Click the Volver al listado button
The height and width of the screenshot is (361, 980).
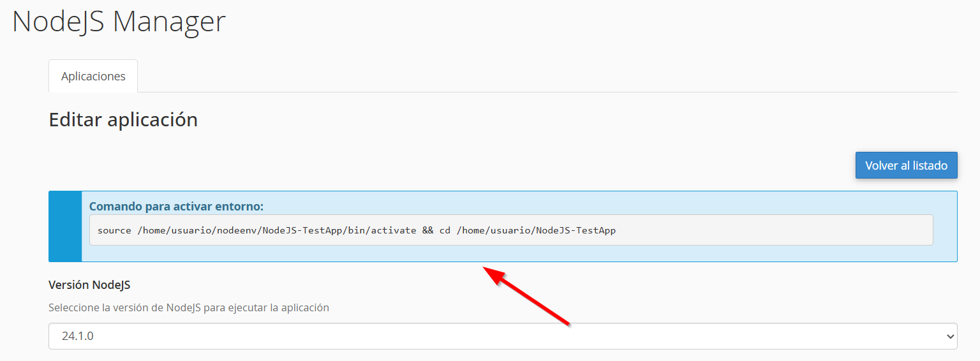[x=906, y=165]
